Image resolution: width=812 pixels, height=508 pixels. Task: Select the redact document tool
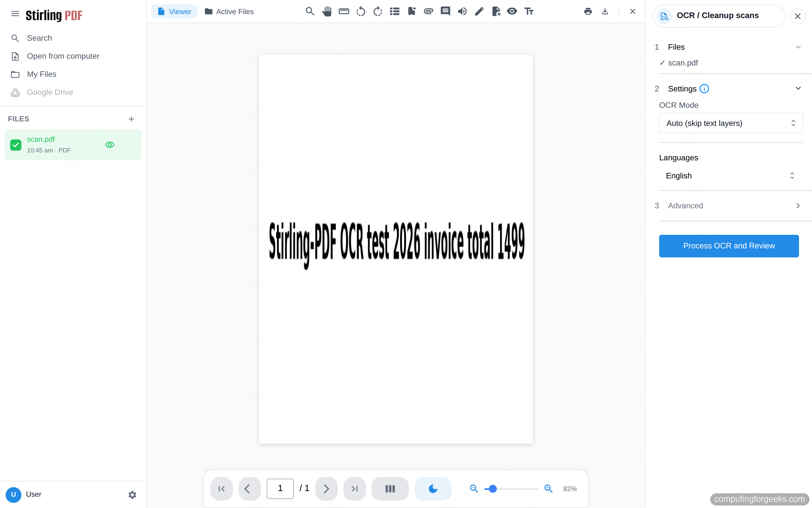496,11
